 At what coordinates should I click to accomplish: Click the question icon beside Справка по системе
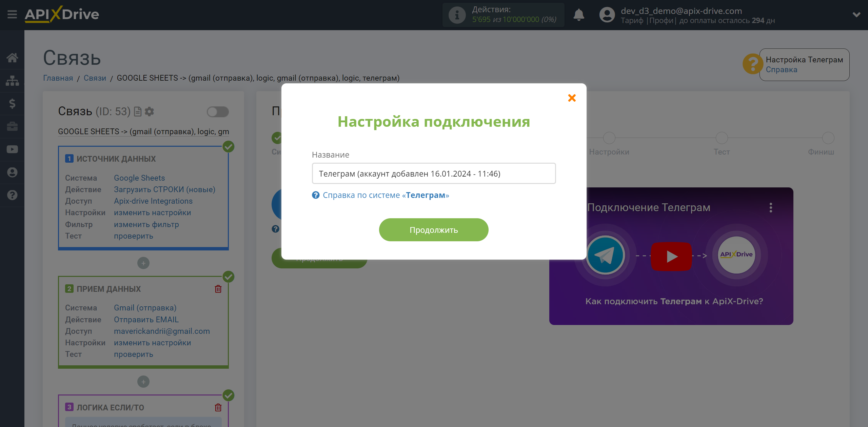pyautogui.click(x=316, y=195)
